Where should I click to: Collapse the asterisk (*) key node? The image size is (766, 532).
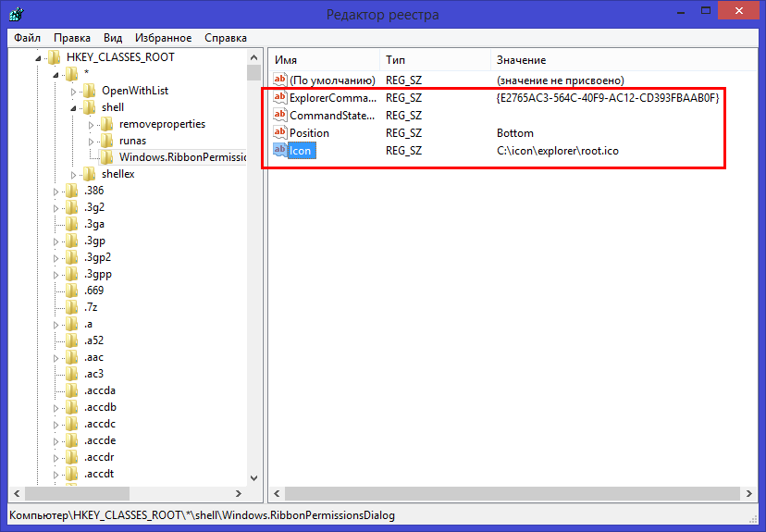(x=56, y=75)
